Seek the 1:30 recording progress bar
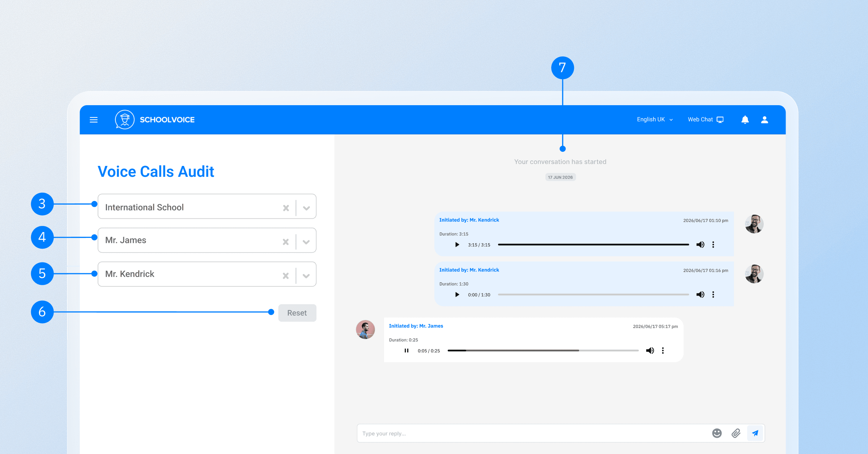Screen dimensions: 868x454 [x=593, y=295]
